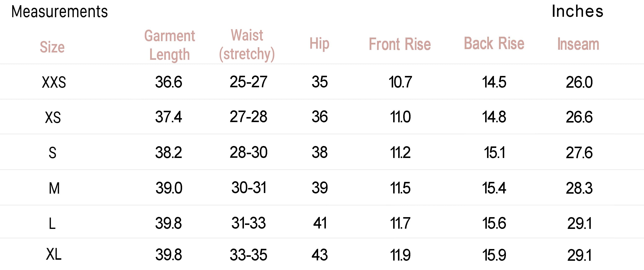Screen dimensions: 644x270
Task: Click the Inseam column header
Action: pos(578,44)
